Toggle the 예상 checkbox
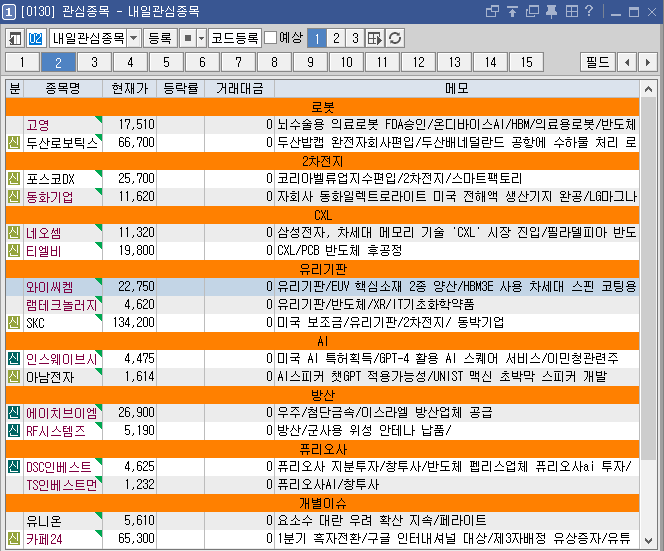This screenshot has width=664, height=551. [271, 38]
